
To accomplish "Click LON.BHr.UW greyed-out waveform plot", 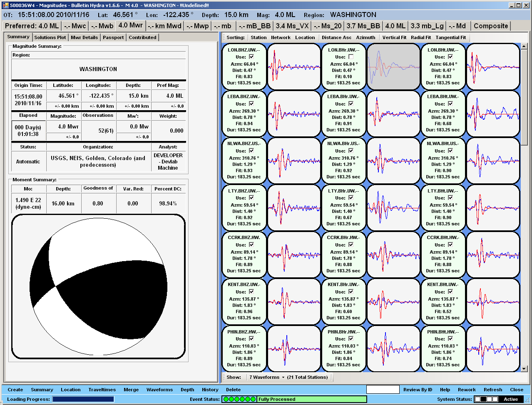I will pos(393,67).
